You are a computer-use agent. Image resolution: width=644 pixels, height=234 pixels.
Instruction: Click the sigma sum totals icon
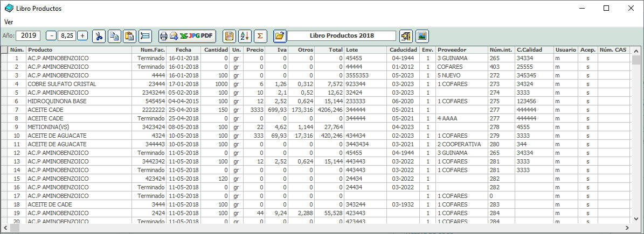pyautogui.click(x=260, y=36)
